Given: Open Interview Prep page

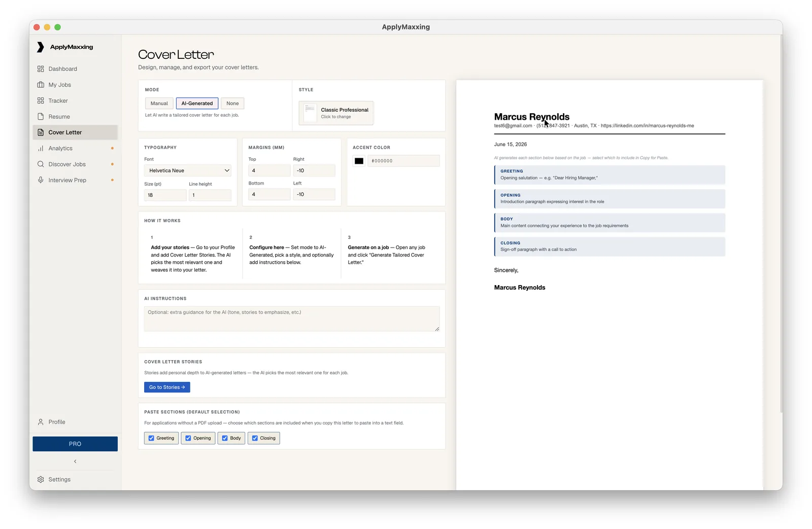Looking at the screenshot, I should 75,180.
